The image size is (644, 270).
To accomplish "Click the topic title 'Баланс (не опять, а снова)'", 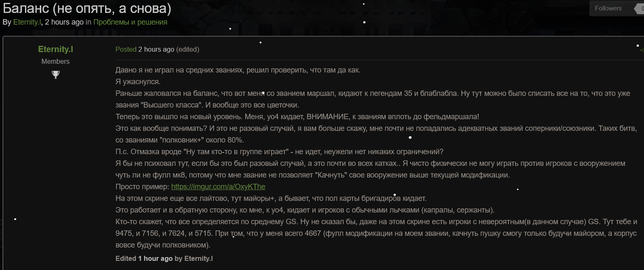I will point(88,7).
